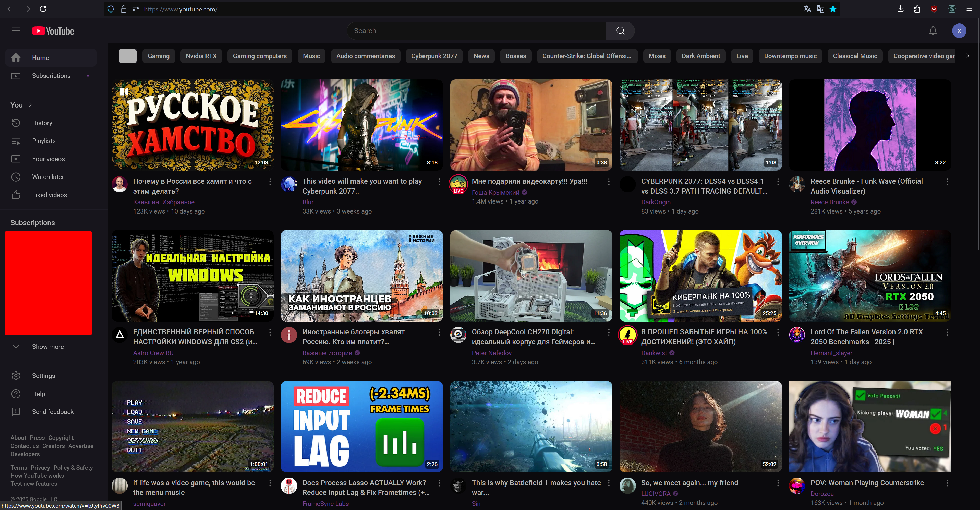Open site security lock icon
Image resolution: width=980 pixels, height=510 pixels.
point(123,9)
